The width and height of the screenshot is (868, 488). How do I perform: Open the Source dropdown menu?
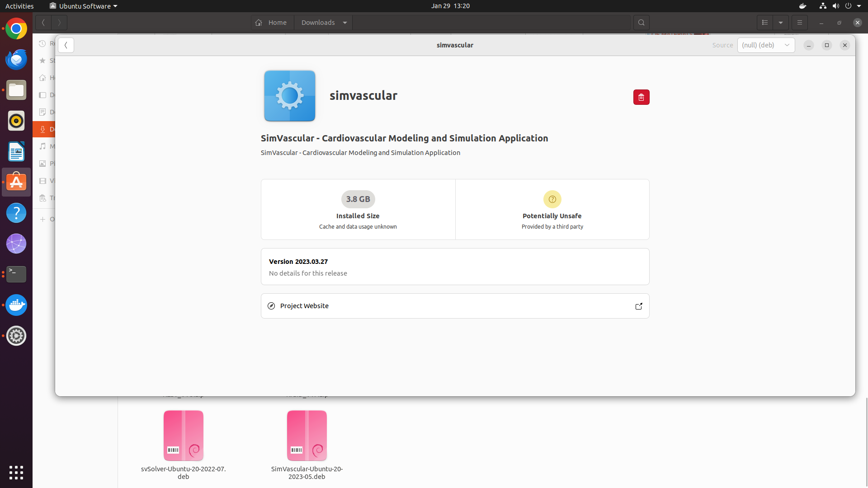click(x=765, y=45)
